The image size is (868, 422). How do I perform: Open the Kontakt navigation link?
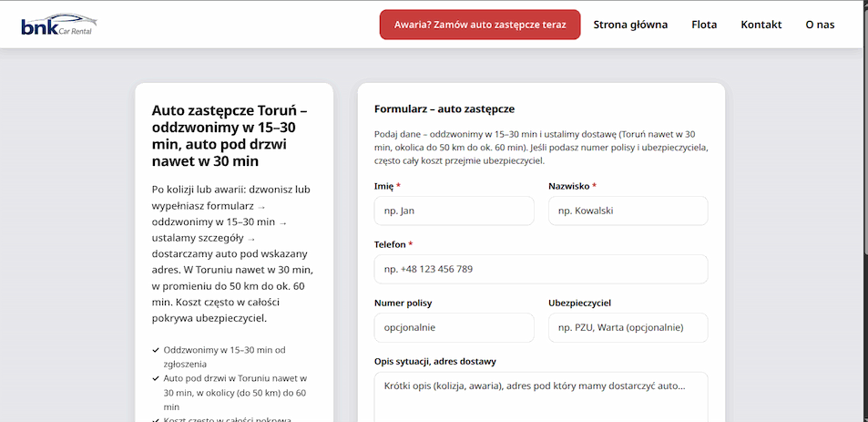tap(761, 25)
